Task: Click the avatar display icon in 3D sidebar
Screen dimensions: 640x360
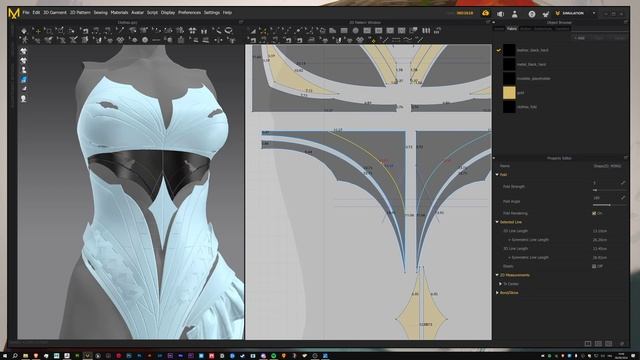Action: [24, 70]
